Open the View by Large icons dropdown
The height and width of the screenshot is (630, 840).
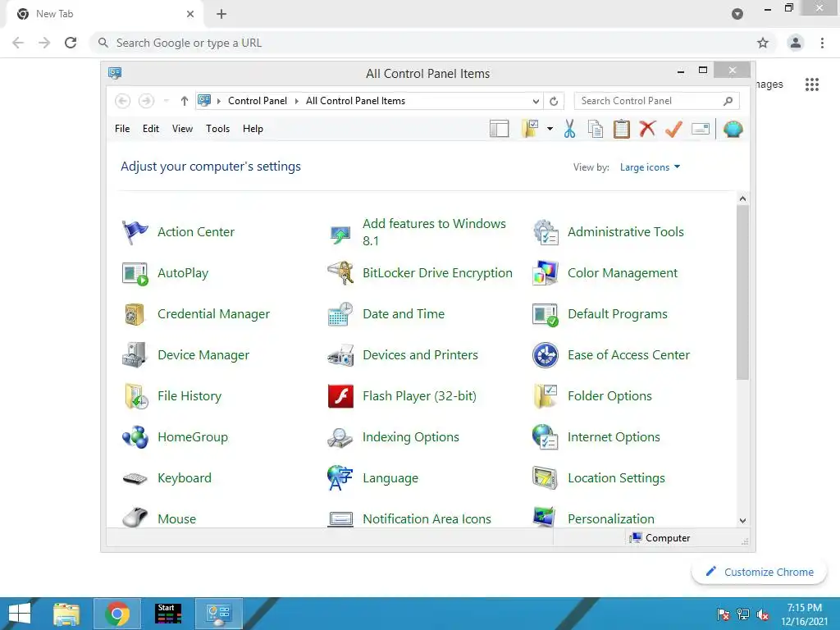click(650, 167)
